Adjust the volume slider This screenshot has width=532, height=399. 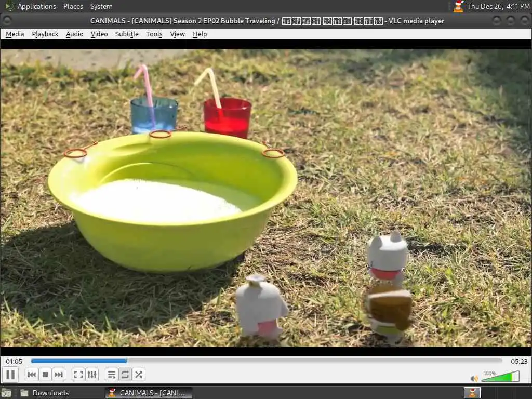click(x=500, y=376)
